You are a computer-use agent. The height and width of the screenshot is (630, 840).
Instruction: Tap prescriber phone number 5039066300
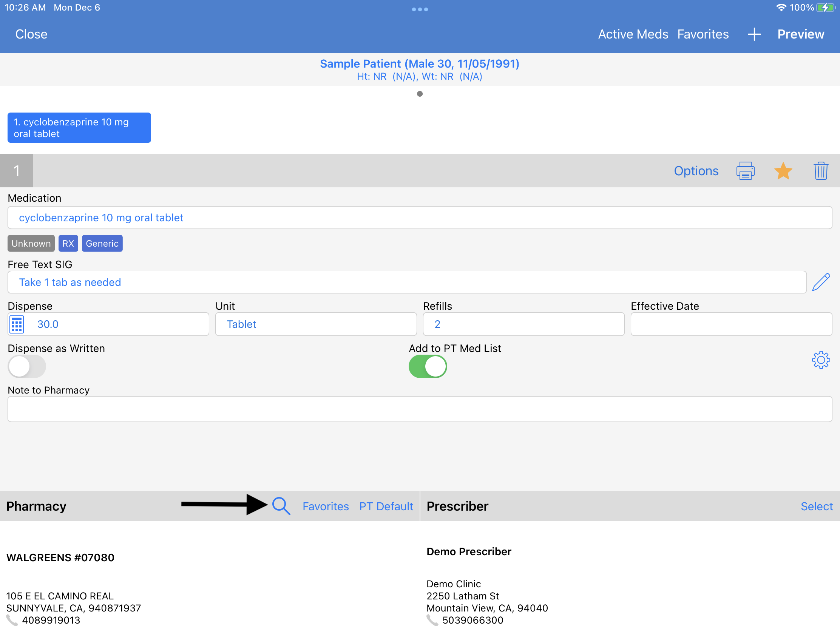[x=472, y=620]
